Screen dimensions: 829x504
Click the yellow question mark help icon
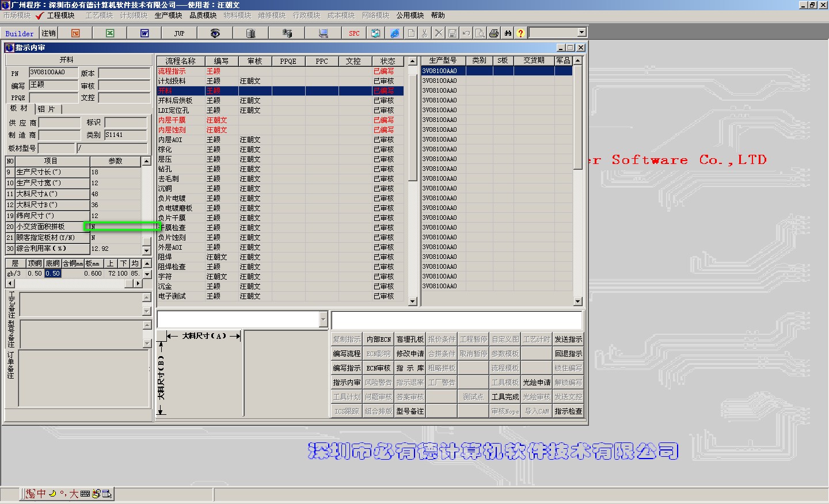tap(520, 33)
